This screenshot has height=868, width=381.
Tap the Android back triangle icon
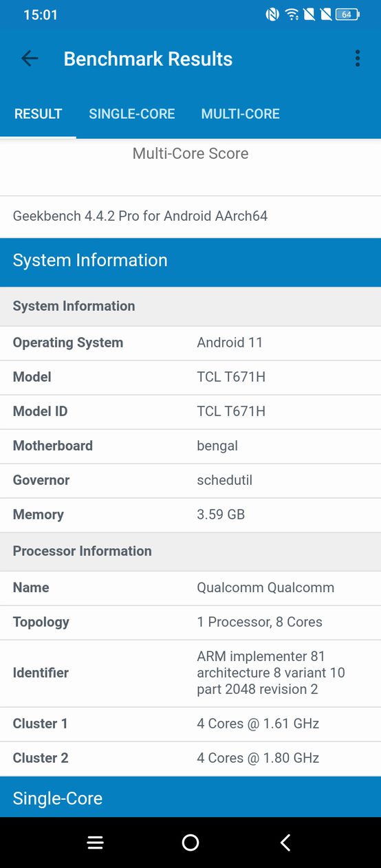click(x=285, y=843)
